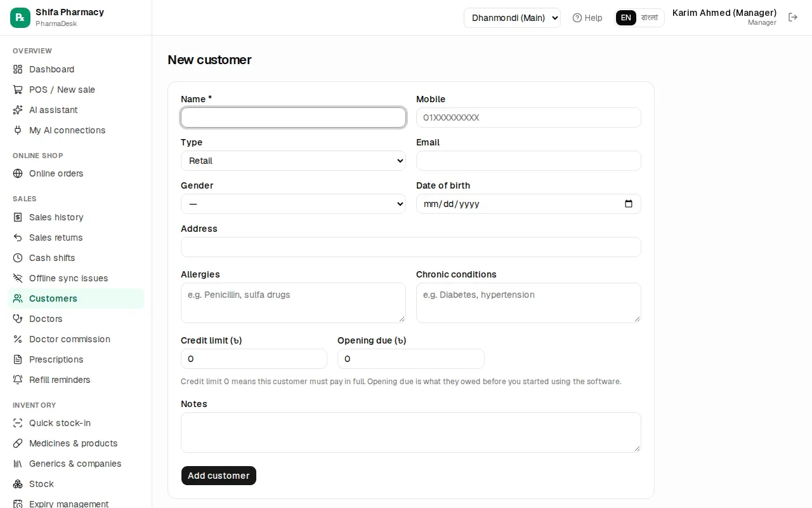
Task: Open Offline sync issues icon
Action: pyautogui.click(x=18, y=278)
